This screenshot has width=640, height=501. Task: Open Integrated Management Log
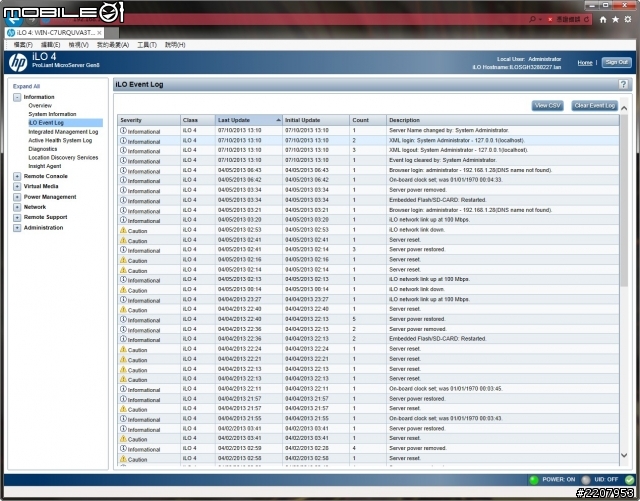[x=63, y=132]
